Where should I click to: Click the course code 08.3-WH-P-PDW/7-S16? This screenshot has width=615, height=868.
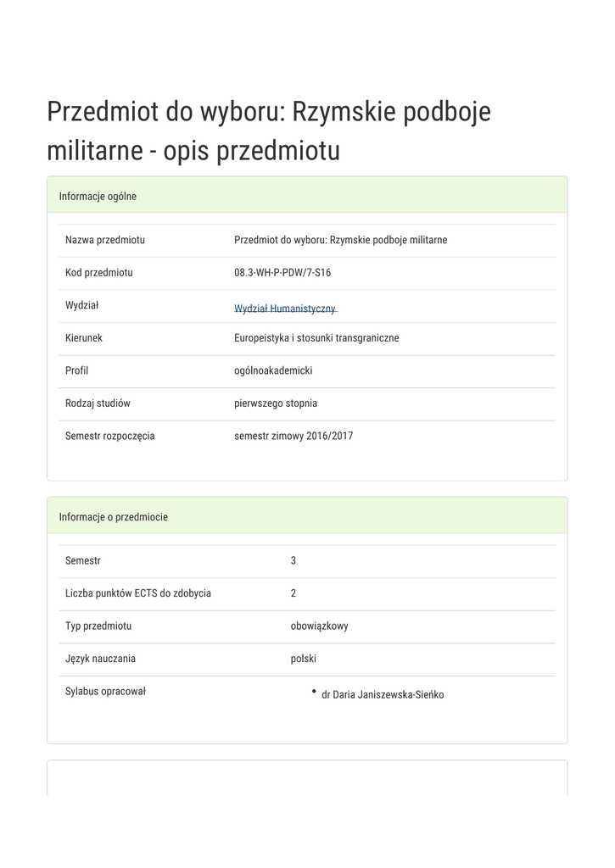282,273
